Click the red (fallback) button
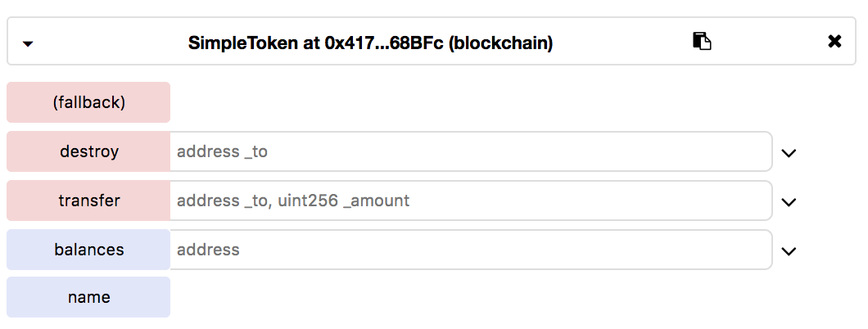868x329 pixels. pos(88,102)
